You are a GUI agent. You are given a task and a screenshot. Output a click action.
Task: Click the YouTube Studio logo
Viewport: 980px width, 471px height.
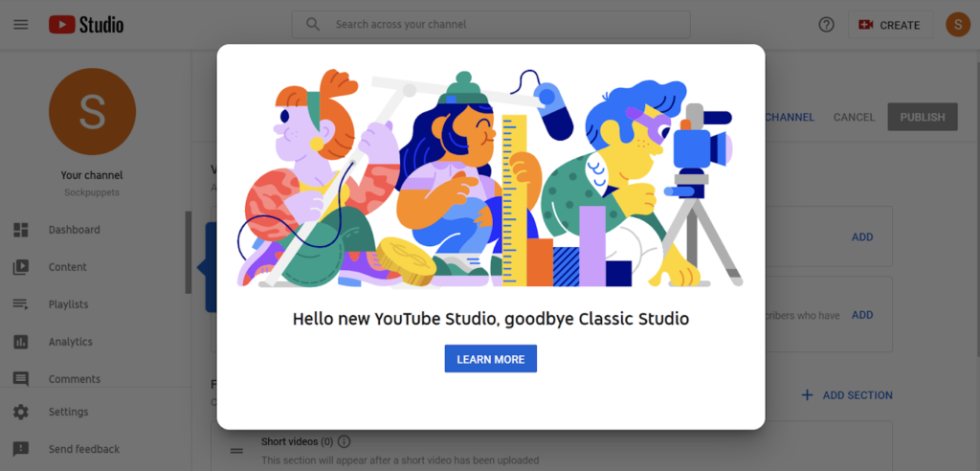[86, 25]
